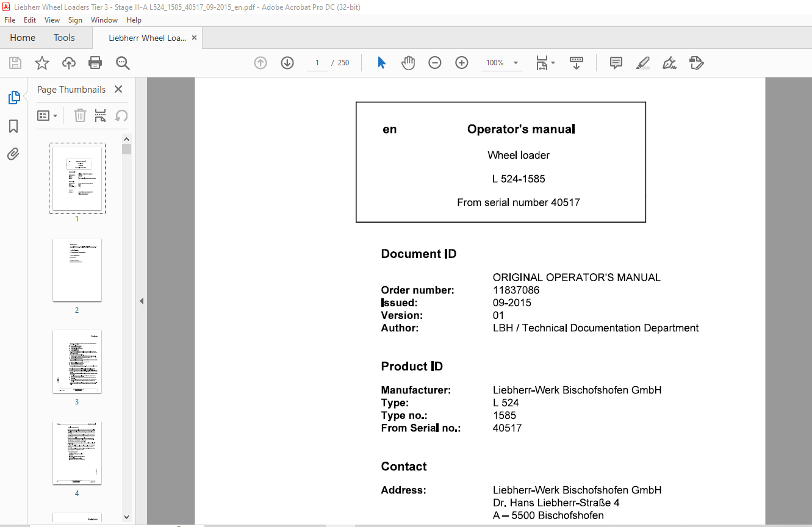This screenshot has width=812, height=527.
Task: Click the thumbnails panel scrollbar thumb
Action: click(x=126, y=149)
